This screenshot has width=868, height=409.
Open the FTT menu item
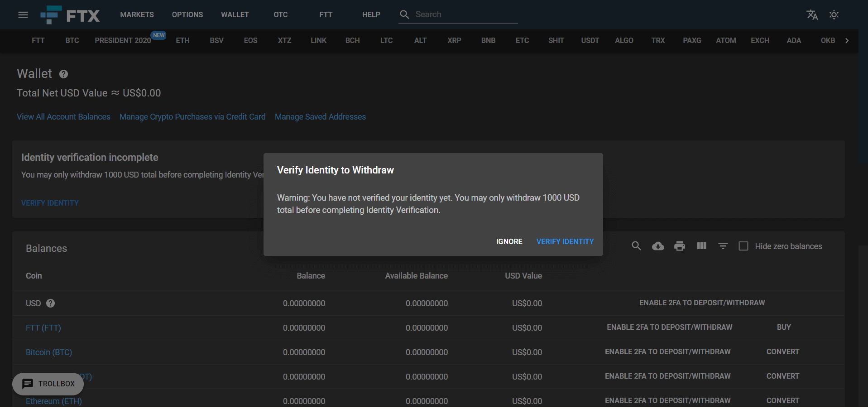pos(326,14)
